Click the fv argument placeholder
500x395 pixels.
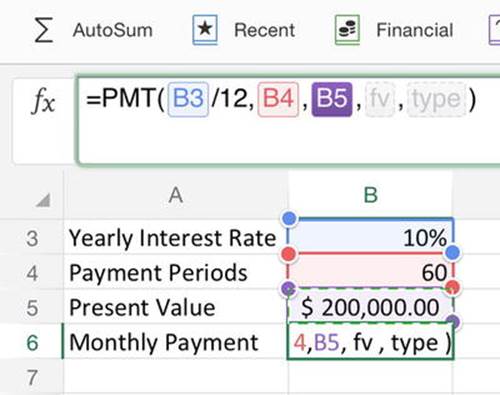click(x=380, y=99)
